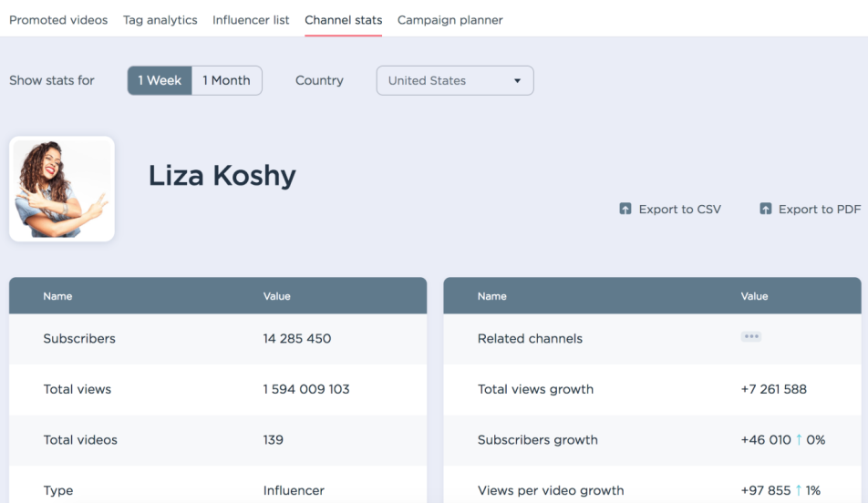
Task: Click Liza Koshy profile picture
Action: pyautogui.click(x=62, y=189)
